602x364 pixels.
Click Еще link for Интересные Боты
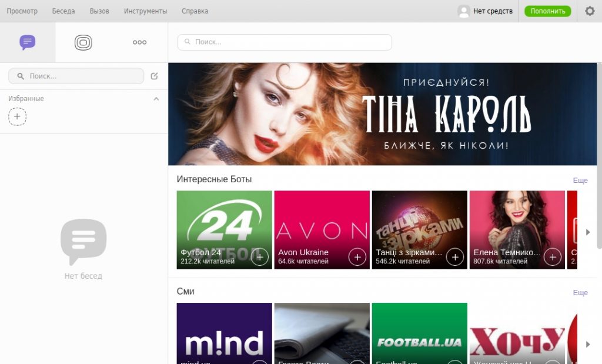[580, 180]
